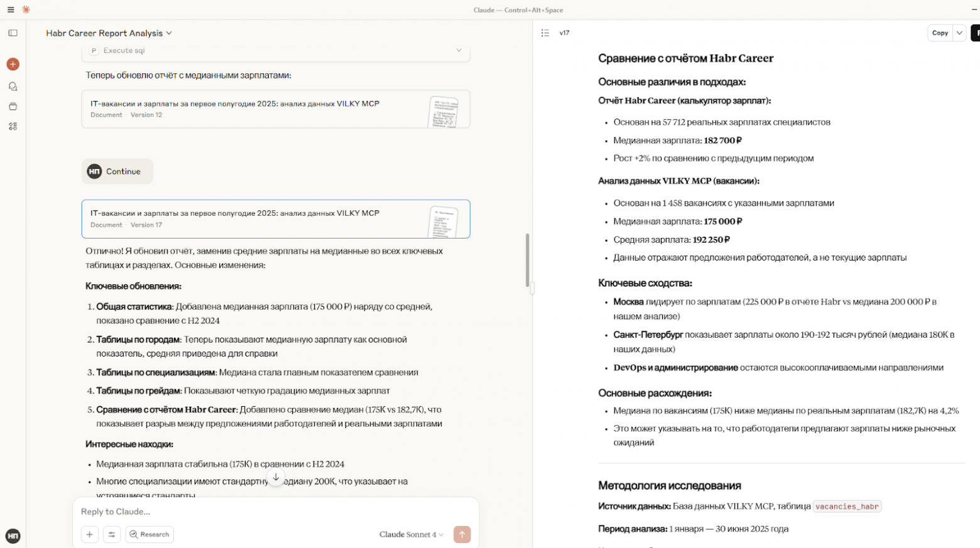
Task: Open the Chats icon in the sidebar
Action: [x=13, y=86]
